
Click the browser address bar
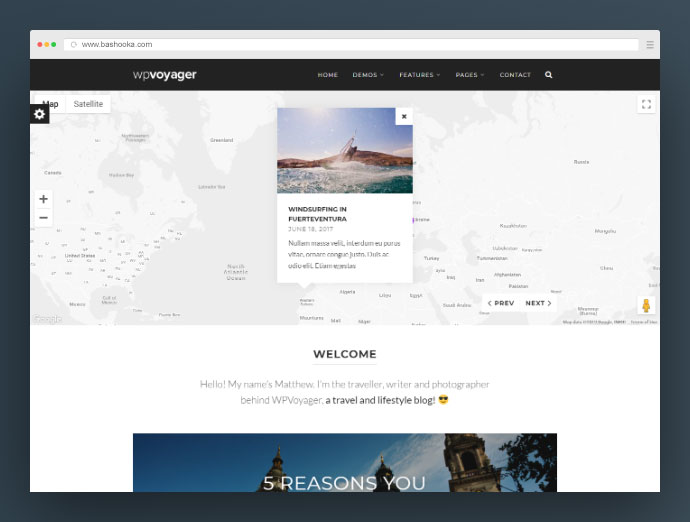[351, 44]
